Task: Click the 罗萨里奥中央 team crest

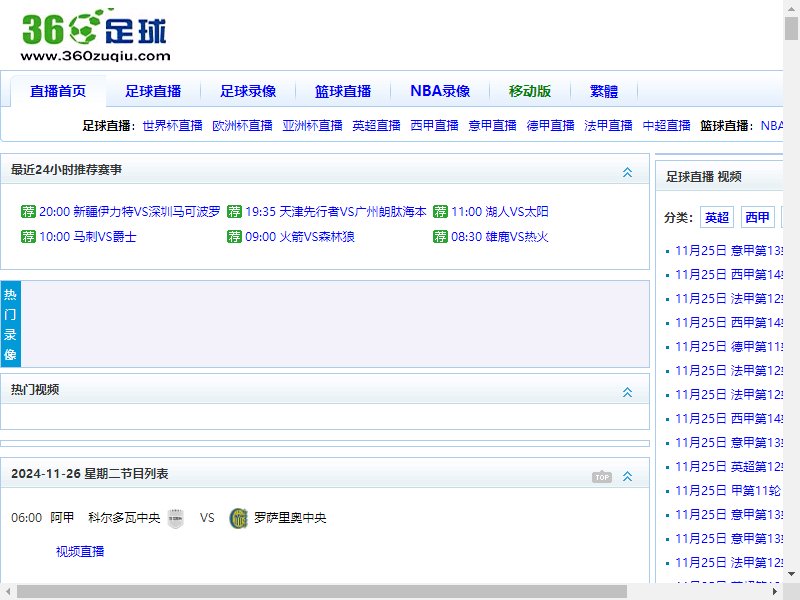Action: (238, 518)
